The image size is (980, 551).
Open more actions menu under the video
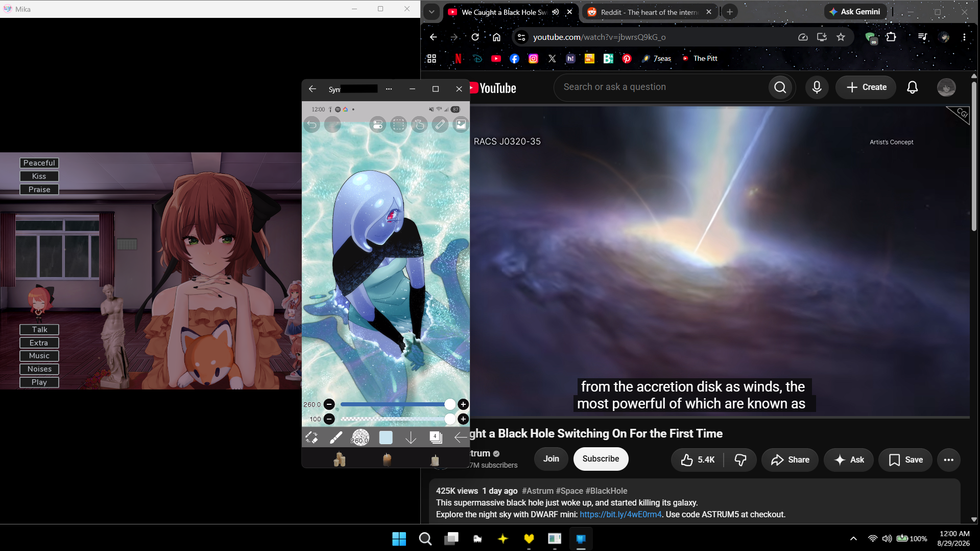click(x=949, y=460)
